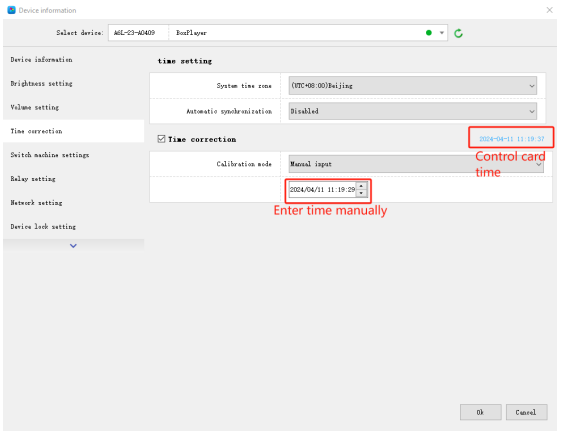Click the app logo in title bar
The width and height of the screenshot is (562, 435).
(11, 10)
